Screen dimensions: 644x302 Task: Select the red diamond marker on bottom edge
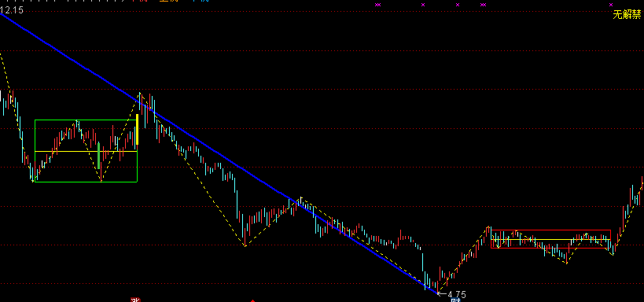(253, 300)
